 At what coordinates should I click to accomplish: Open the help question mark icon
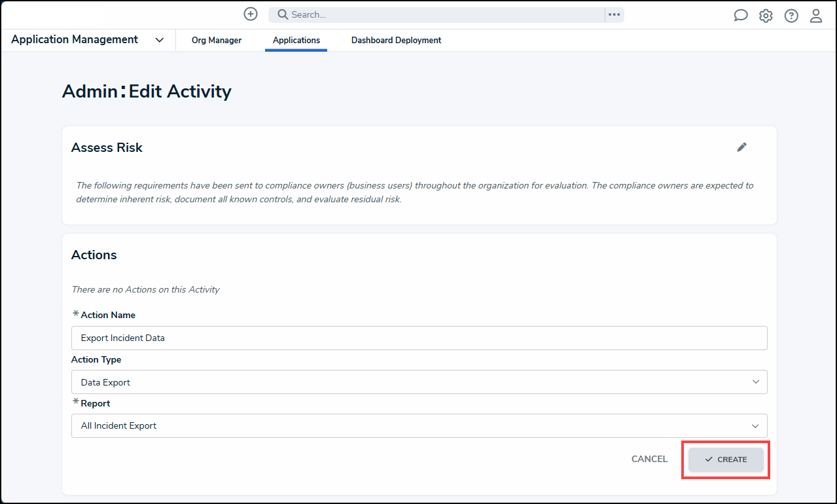(791, 16)
